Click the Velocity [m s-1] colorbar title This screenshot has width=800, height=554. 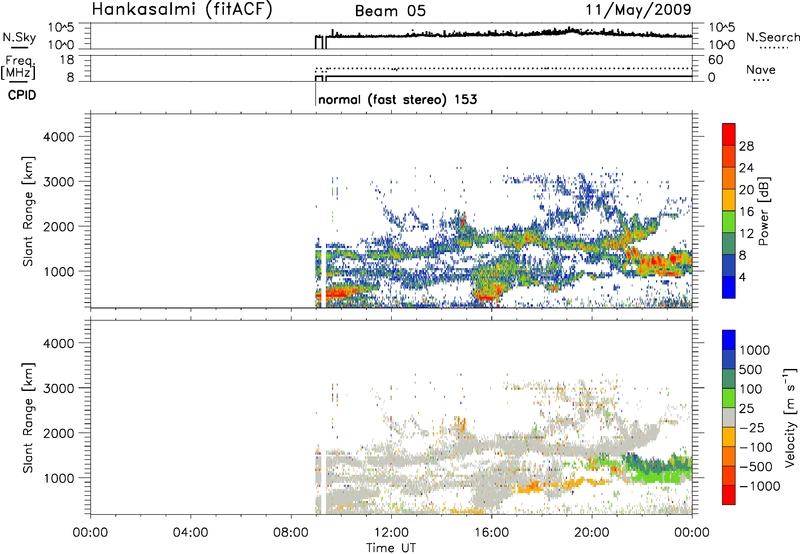coord(790,417)
